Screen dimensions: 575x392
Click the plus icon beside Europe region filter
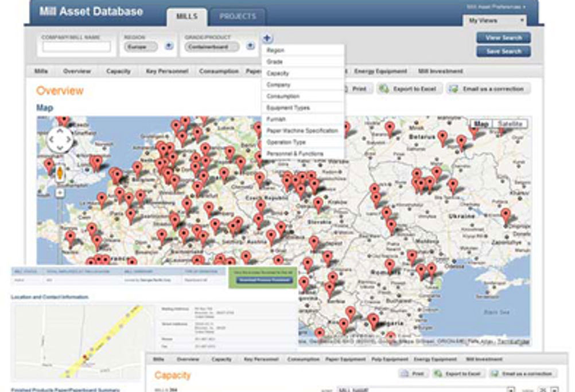(x=169, y=46)
